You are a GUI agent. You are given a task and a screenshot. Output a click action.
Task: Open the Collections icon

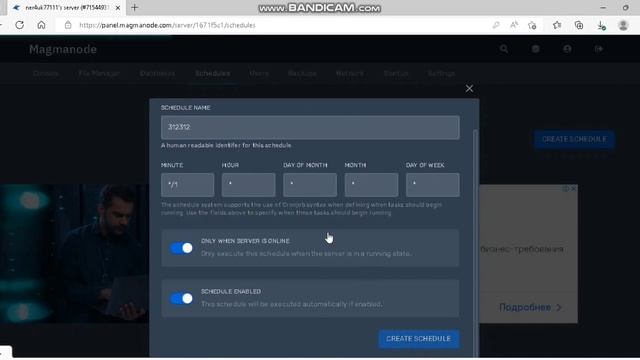tap(579, 25)
